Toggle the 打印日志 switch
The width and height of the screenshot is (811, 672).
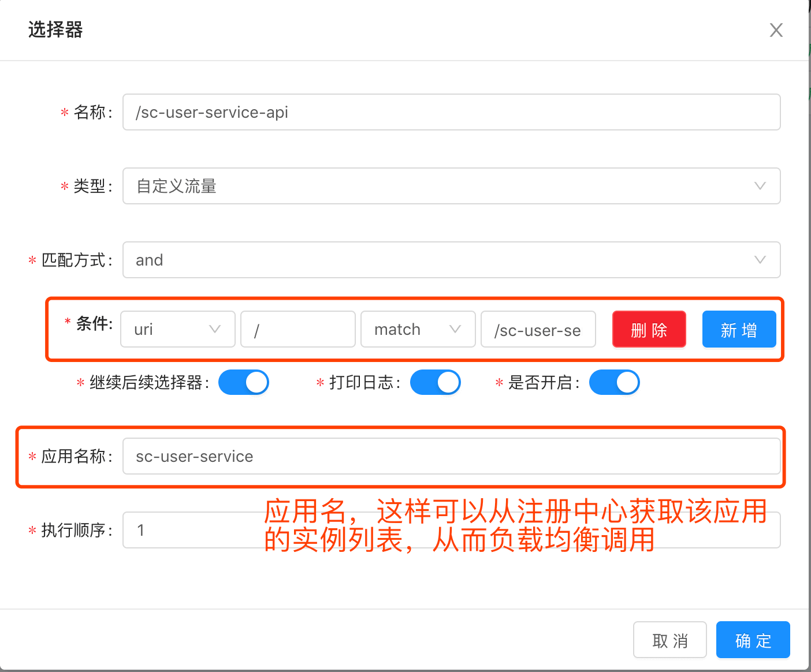(435, 382)
